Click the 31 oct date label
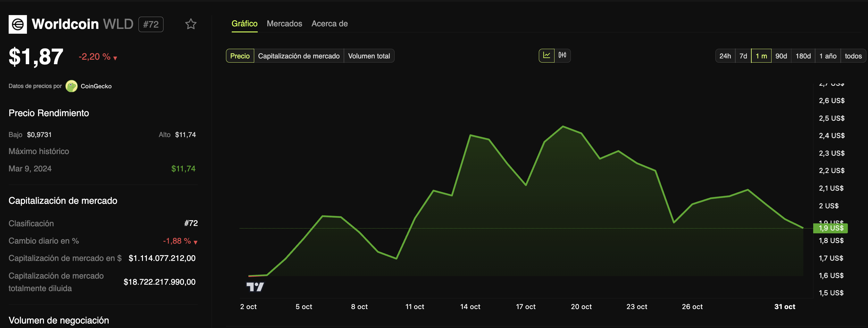The image size is (868, 328). click(784, 307)
